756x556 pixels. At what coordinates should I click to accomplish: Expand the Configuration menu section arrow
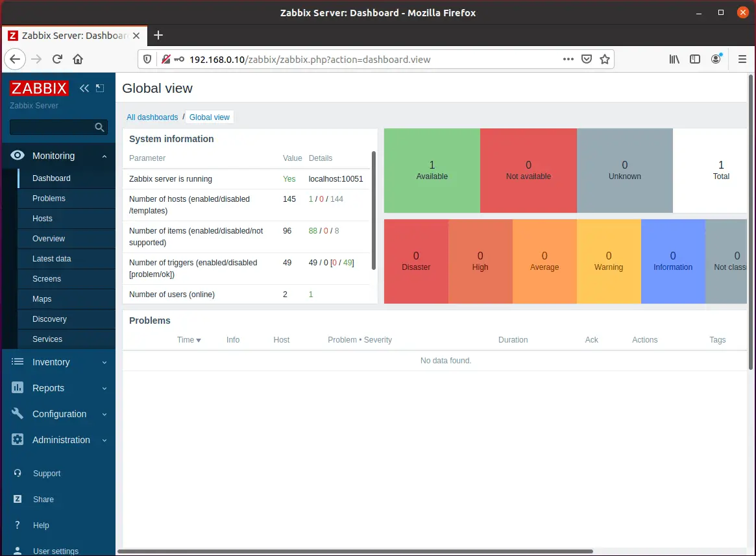point(104,415)
